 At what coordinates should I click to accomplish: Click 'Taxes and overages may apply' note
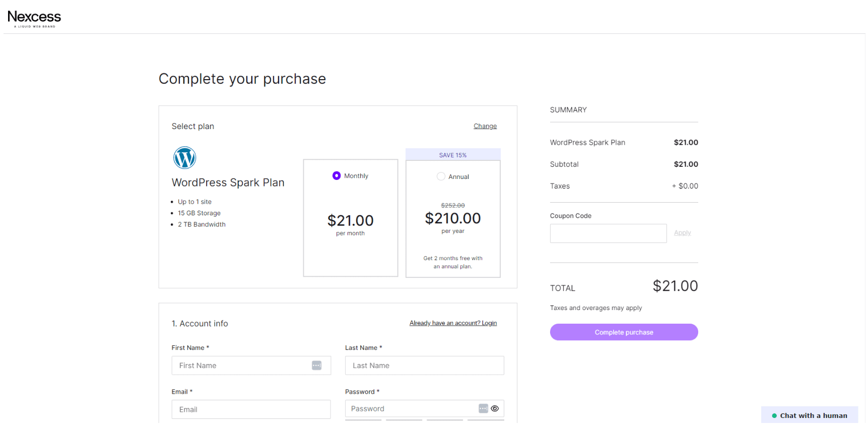point(596,308)
